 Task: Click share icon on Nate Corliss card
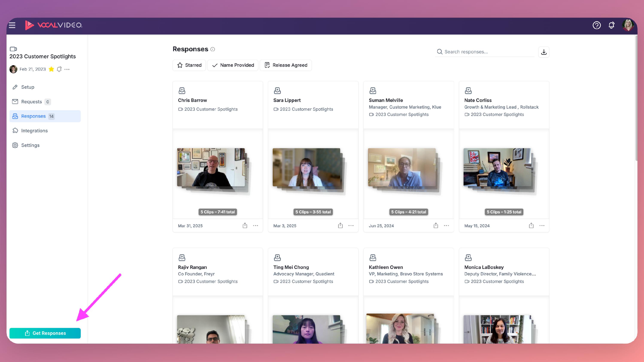tap(531, 226)
